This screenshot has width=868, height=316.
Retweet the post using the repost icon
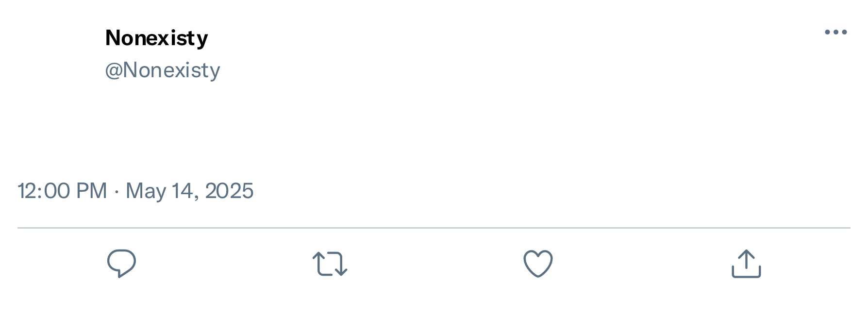(330, 264)
